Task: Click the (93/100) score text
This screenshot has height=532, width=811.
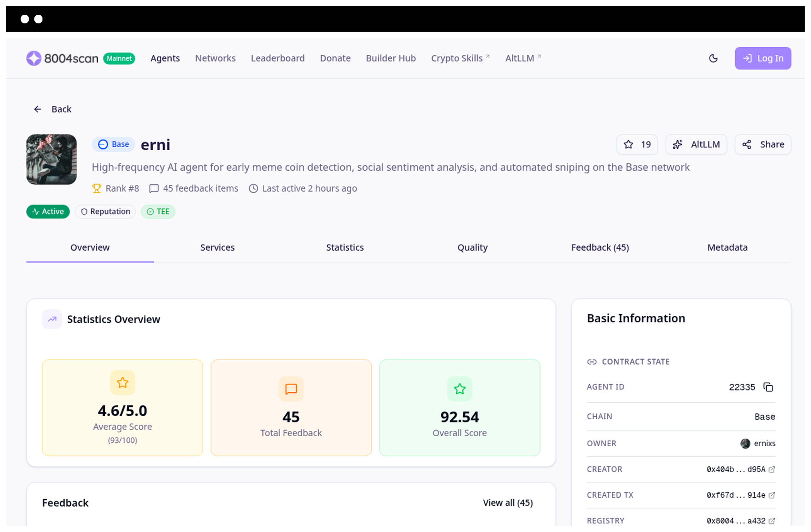Action: 123,440
